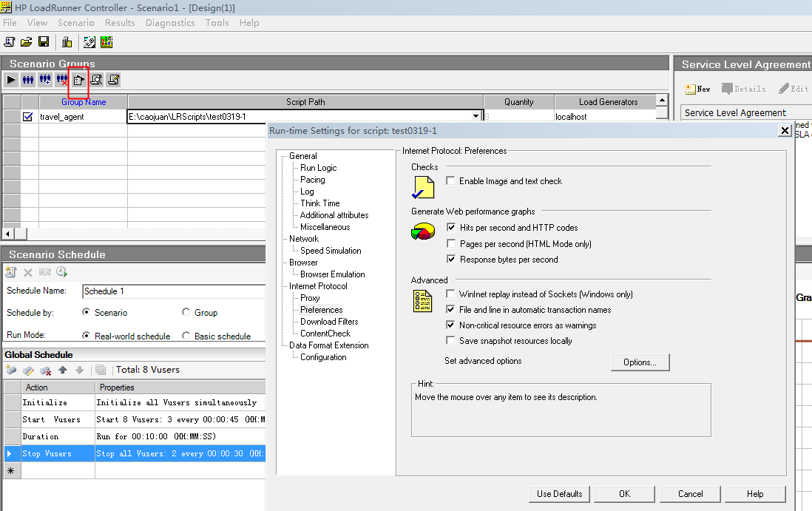Select the Network tree node

[x=304, y=239]
